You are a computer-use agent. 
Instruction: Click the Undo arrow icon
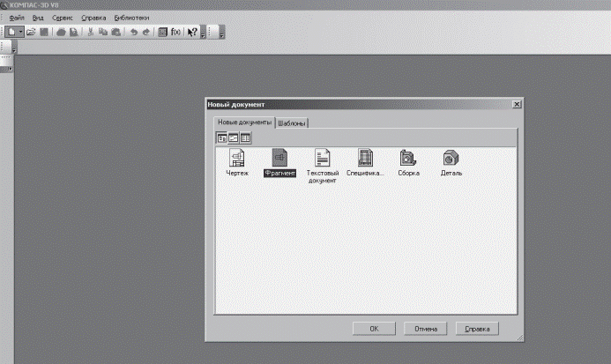click(x=134, y=32)
